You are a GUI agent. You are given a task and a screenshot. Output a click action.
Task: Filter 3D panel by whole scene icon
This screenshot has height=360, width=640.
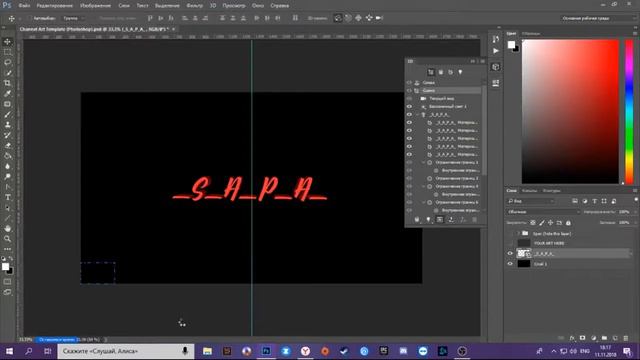pos(431,72)
